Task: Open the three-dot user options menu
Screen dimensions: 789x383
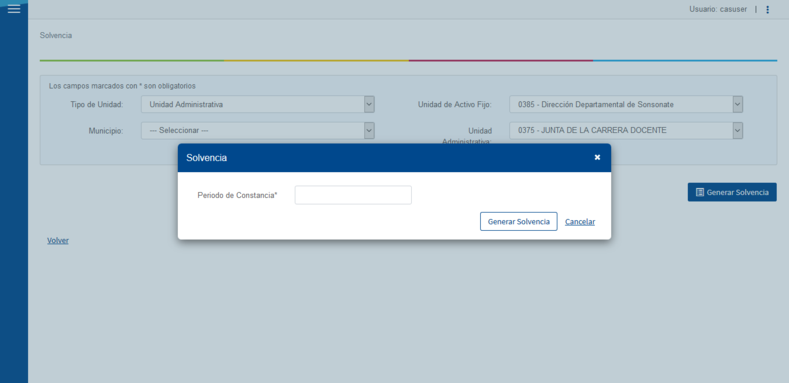Action: pyautogui.click(x=767, y=10)
